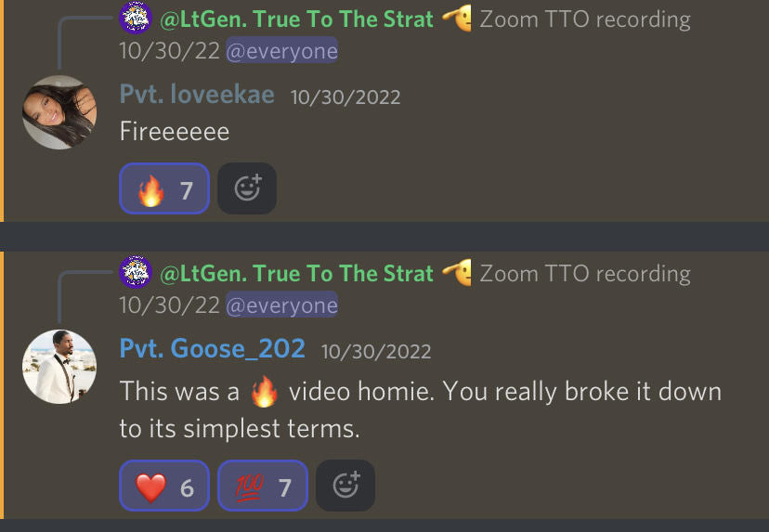Screen dimensions: 769x532
Task: Toggle the red heart reaction on Goose_202's message
Action: click(164, 486)
